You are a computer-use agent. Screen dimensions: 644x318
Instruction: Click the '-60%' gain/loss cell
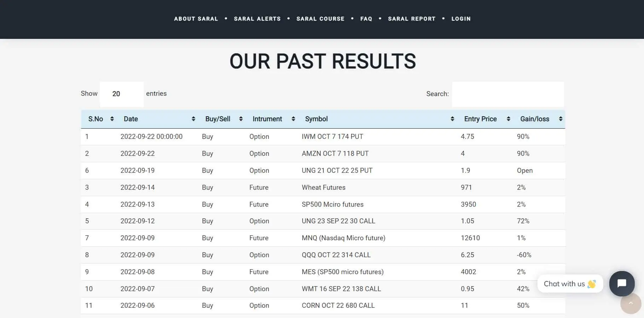click(524, 255)
